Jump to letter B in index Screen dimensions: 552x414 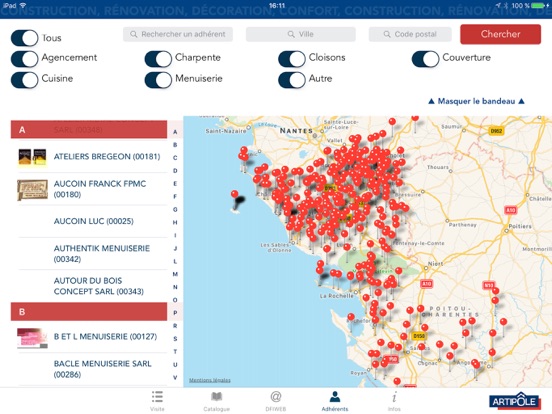175,145
